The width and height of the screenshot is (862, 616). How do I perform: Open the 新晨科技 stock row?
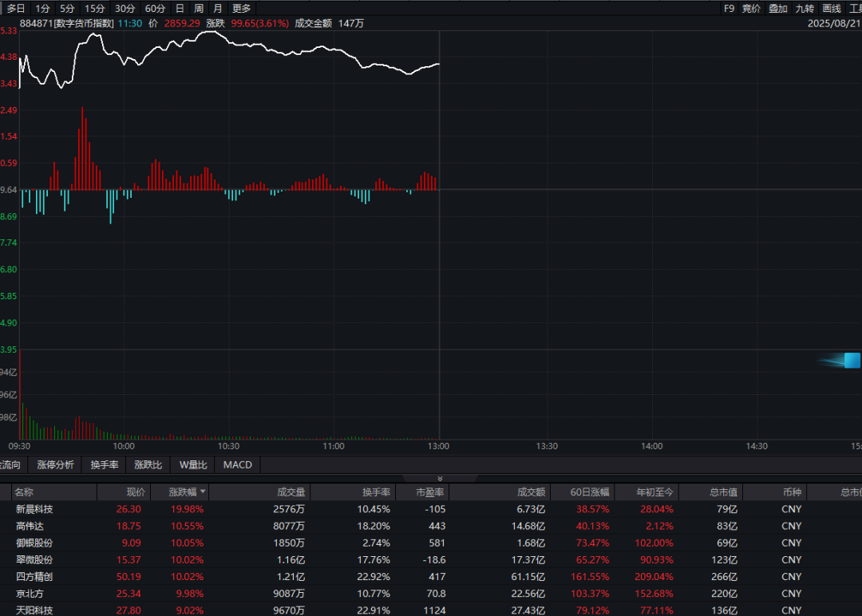click(x=34, y=509)
